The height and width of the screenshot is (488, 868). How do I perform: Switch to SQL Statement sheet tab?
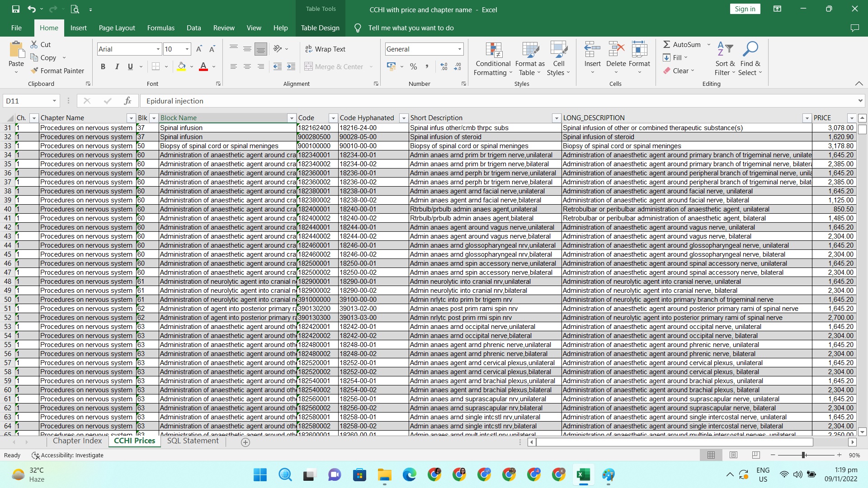click(x=193, y=441)
